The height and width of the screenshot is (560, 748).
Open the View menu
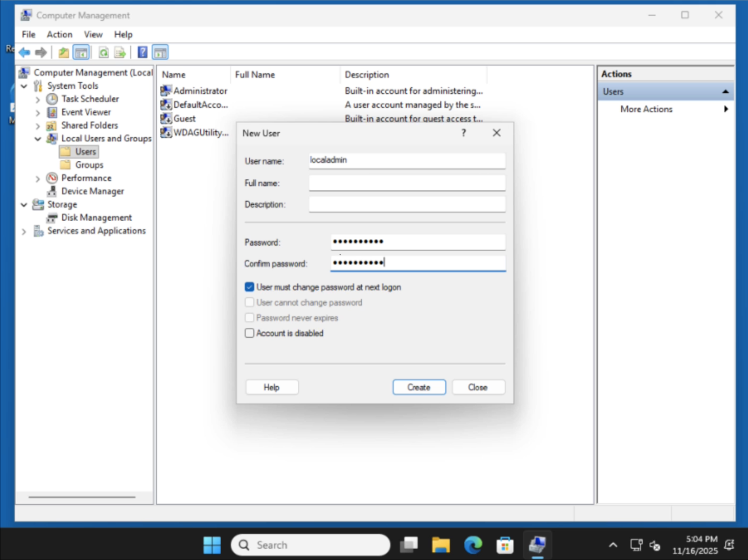[x=93, y=35]
